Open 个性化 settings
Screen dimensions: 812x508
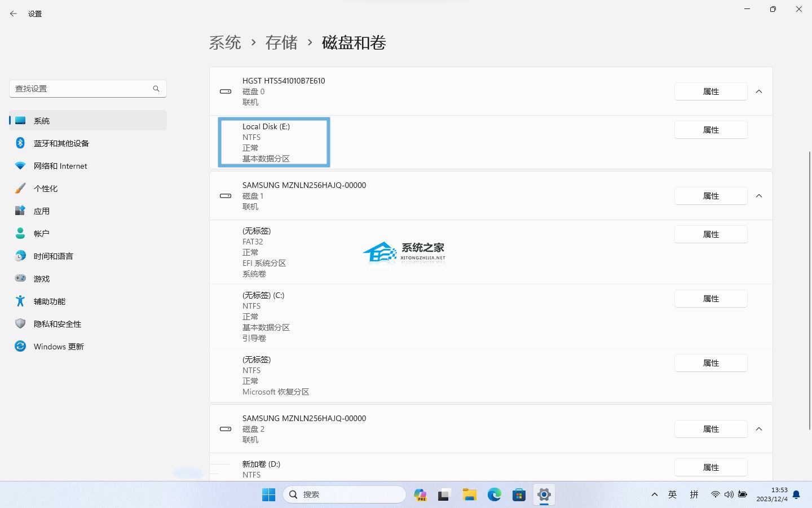point(88,189)
